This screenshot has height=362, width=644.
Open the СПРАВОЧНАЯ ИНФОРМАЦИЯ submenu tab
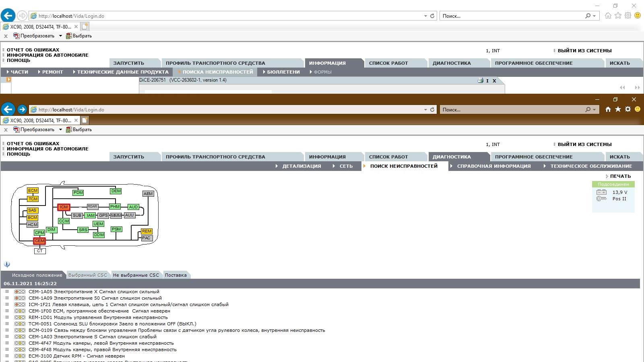(x=493, y=166)
